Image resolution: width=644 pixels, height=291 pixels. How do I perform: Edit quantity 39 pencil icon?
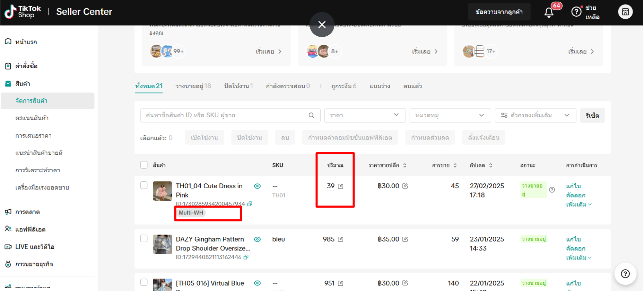[x=341, y=186]
